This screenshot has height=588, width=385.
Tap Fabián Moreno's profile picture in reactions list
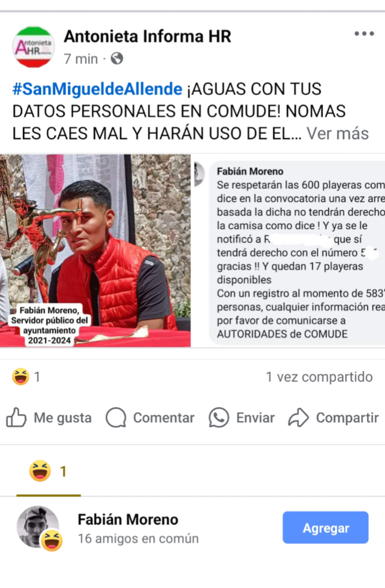pyautogui.click(x=38, y=527)
